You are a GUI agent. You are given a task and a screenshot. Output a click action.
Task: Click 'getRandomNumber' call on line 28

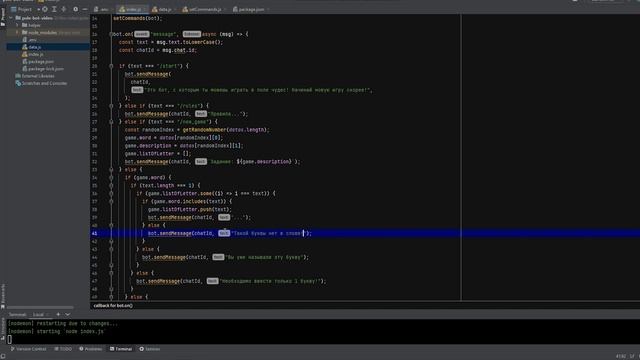(204, 130)
